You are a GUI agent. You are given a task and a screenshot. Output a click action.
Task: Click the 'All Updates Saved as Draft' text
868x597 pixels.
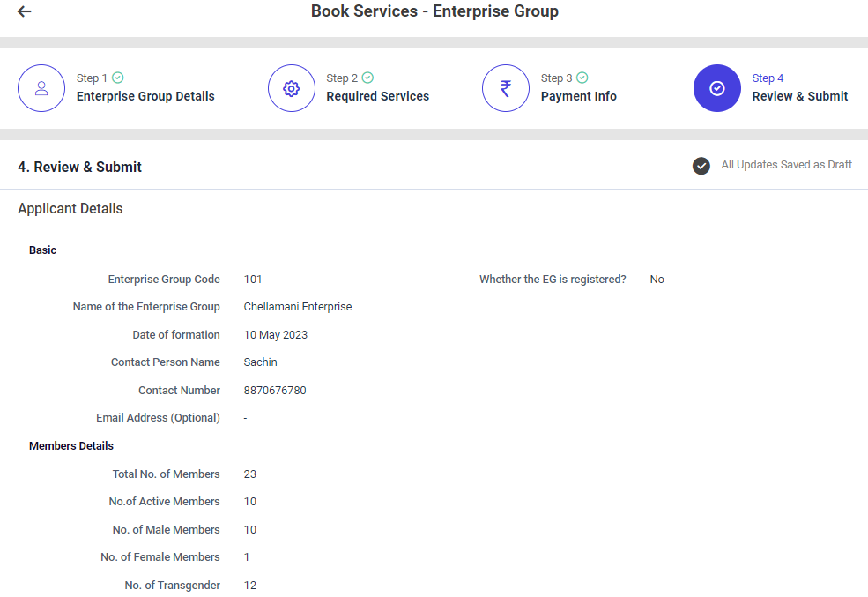click(x=786, y=165)
